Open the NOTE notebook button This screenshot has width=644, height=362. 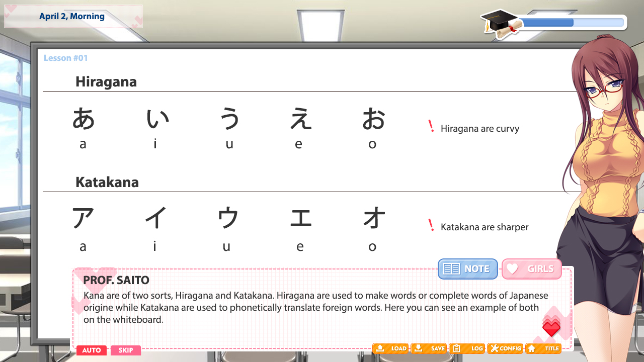coord(467,269)
